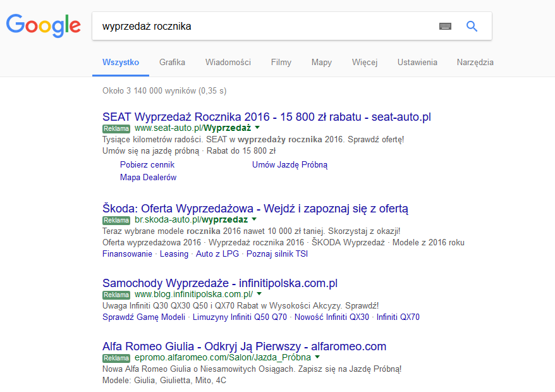The image size is (555, 392).
Task: Click the Nowa Alfa Romeo Giulia description
Action: pos(252,369)
